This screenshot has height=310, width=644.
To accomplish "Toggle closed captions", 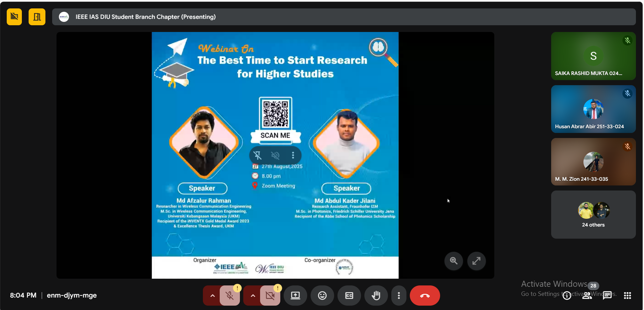I will (x=349, y=296).
